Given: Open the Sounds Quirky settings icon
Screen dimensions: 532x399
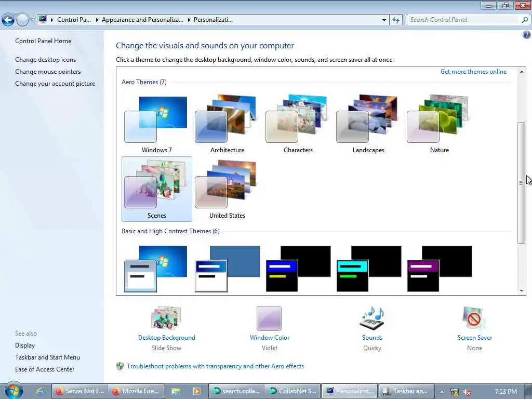Looking at the screenshot, I should [372, 318].
